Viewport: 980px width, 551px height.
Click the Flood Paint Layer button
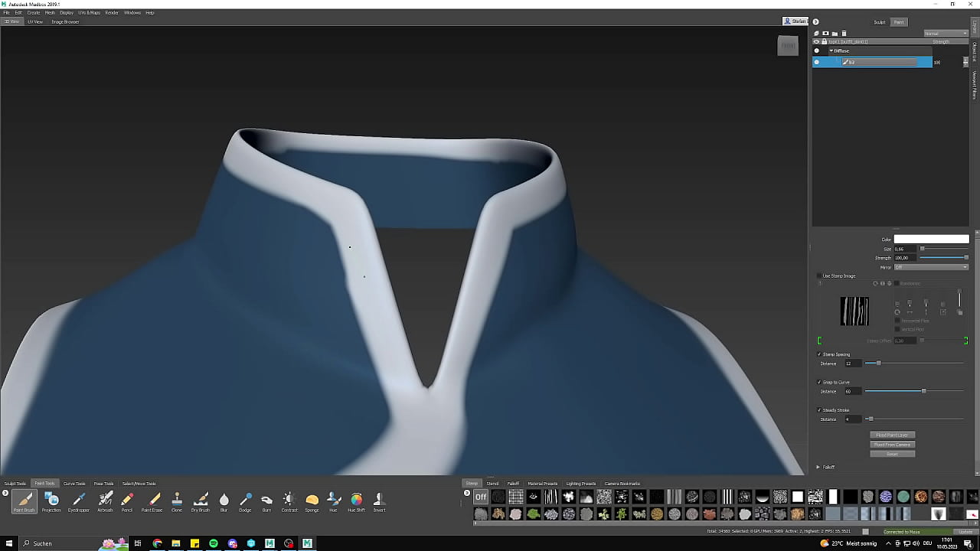(x=892, y=435)
